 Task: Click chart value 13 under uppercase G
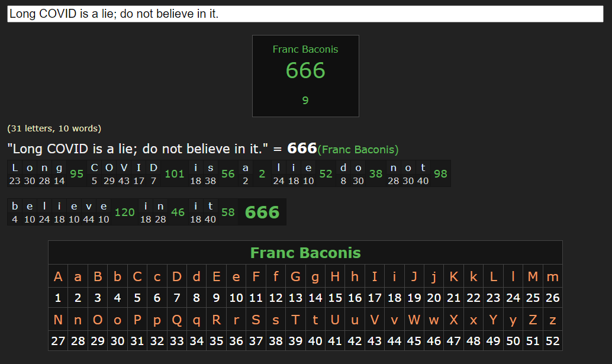(x=295, y=298)
